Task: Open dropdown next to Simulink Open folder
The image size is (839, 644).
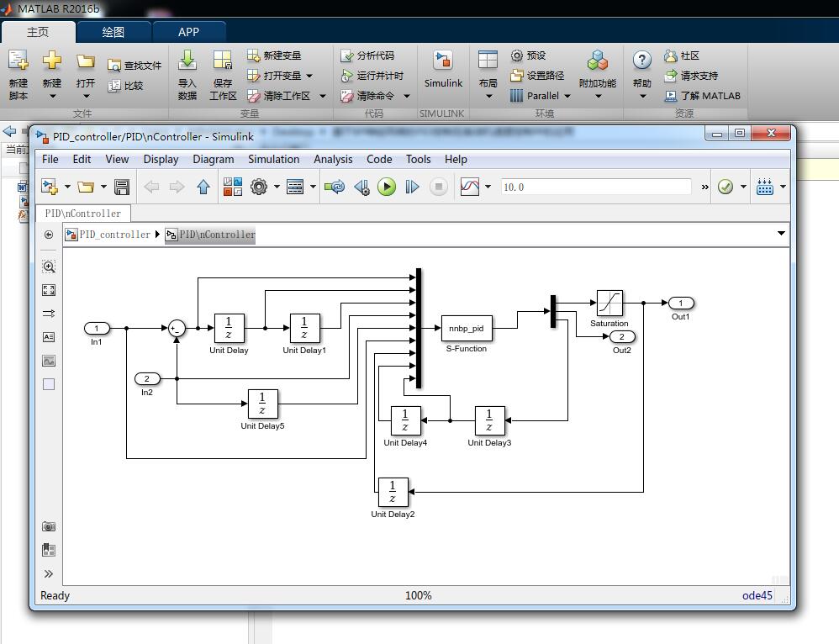Action: coord(103,187)
